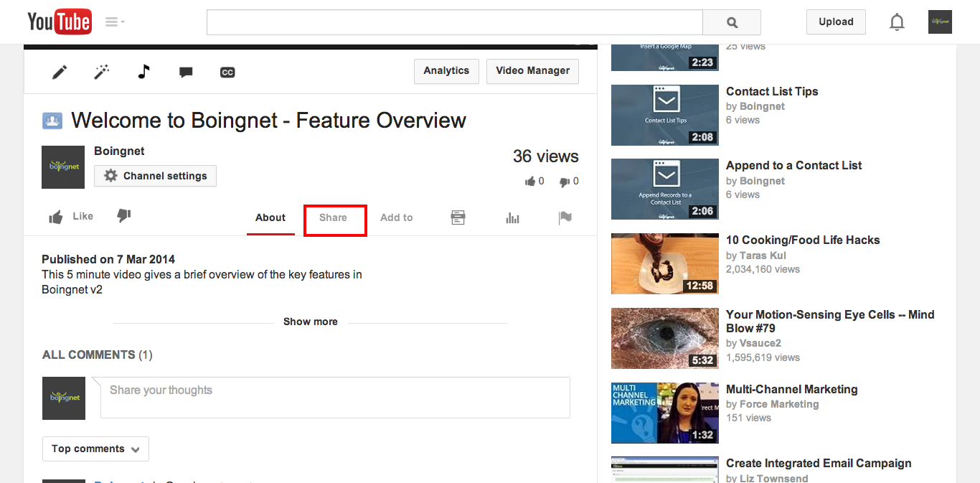Open Append to a Contact List title

point(794,165)
